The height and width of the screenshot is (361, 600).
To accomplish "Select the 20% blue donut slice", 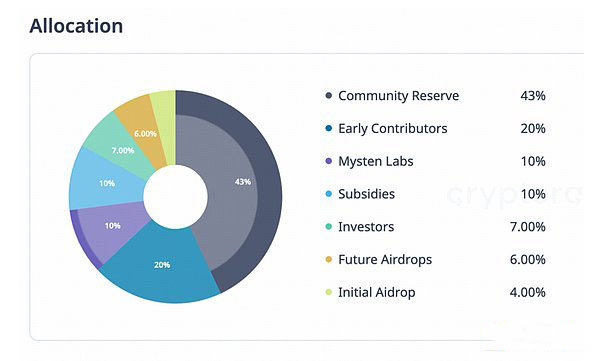I will pos(161,268).
